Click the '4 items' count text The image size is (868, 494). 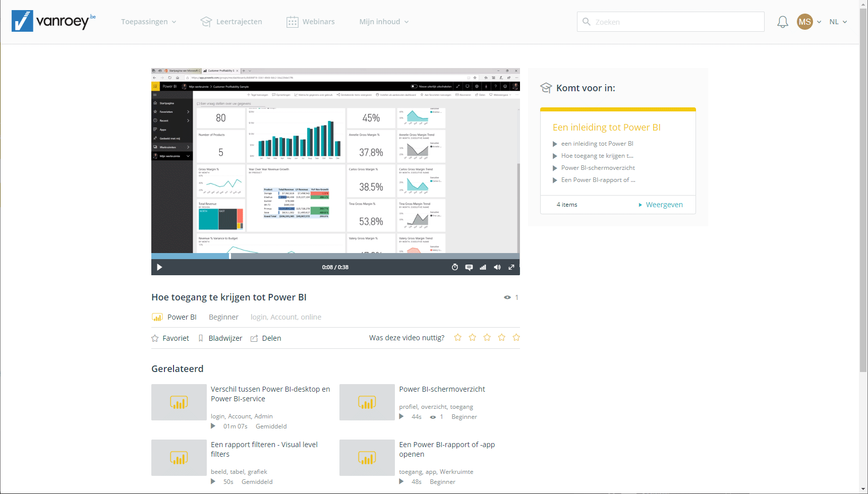tap(567, 205)
